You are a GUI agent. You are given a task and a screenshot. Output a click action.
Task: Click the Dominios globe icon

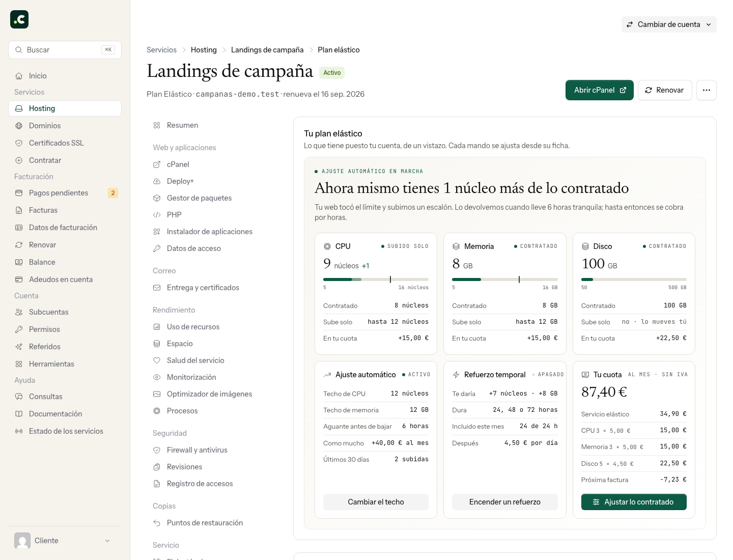coord(19,126)
